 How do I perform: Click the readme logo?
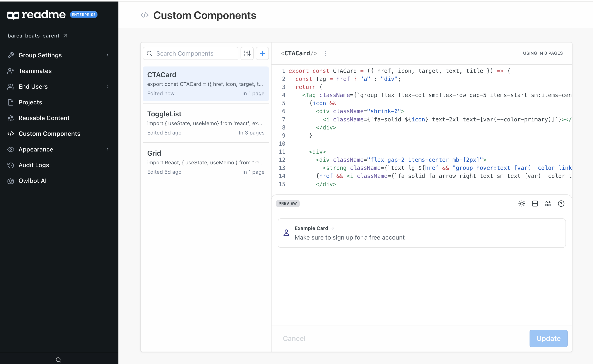point(36,15)
